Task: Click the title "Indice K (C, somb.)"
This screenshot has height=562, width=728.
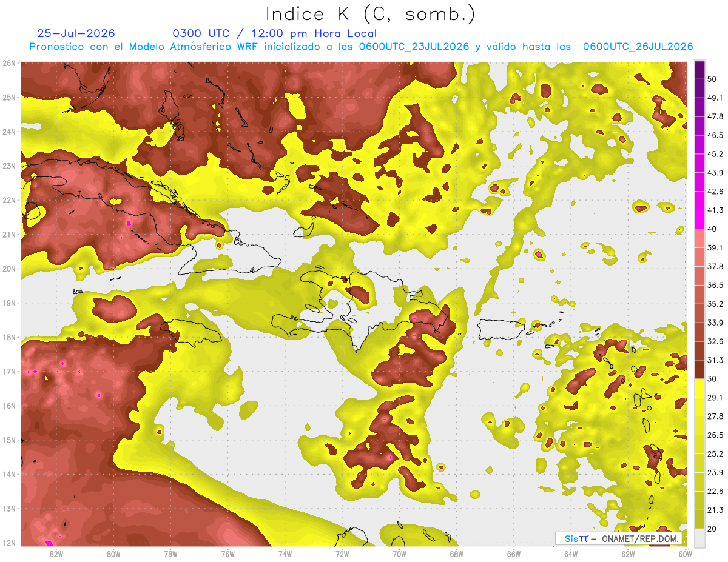Action: coord(371,13)
